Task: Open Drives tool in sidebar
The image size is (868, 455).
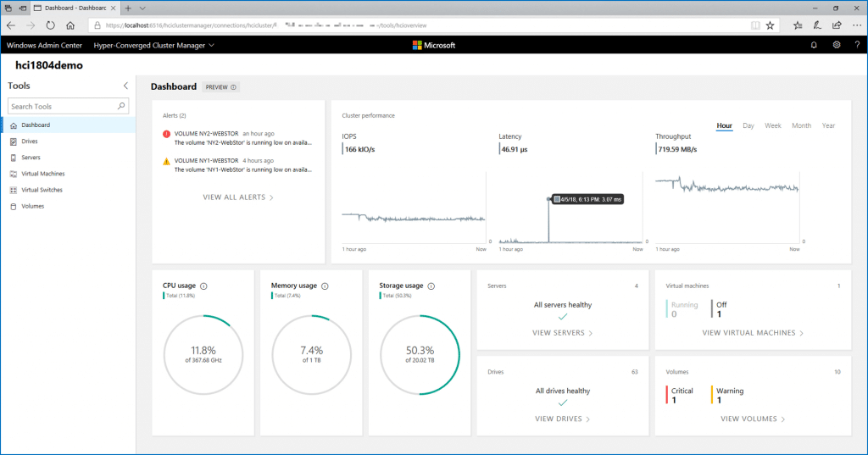Action: [70, 141]
